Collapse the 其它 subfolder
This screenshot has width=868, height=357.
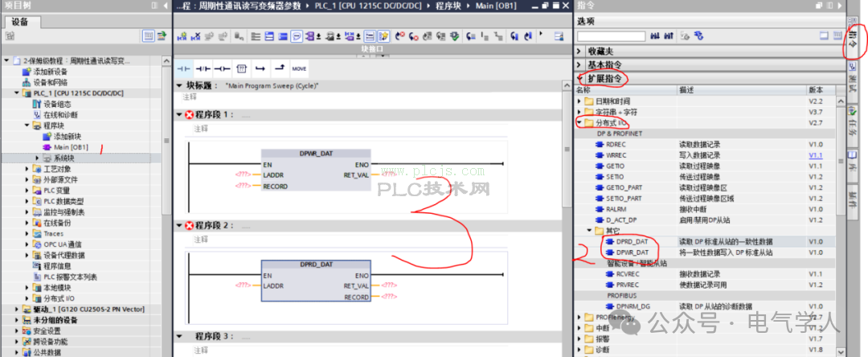click(x=590, y=230)
